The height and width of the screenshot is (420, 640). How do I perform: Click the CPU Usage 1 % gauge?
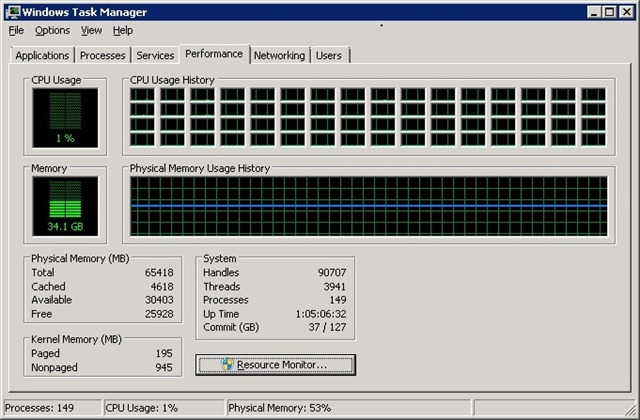(x=65, y=118)
